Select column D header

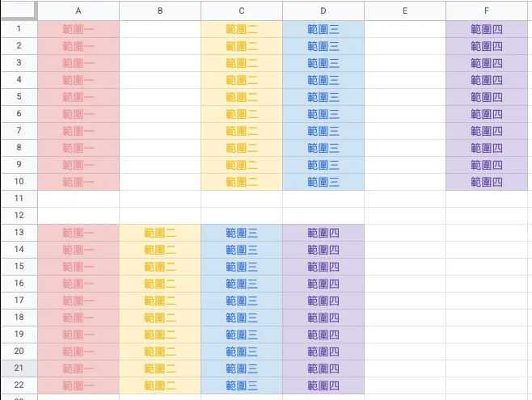tap(323, 11)
